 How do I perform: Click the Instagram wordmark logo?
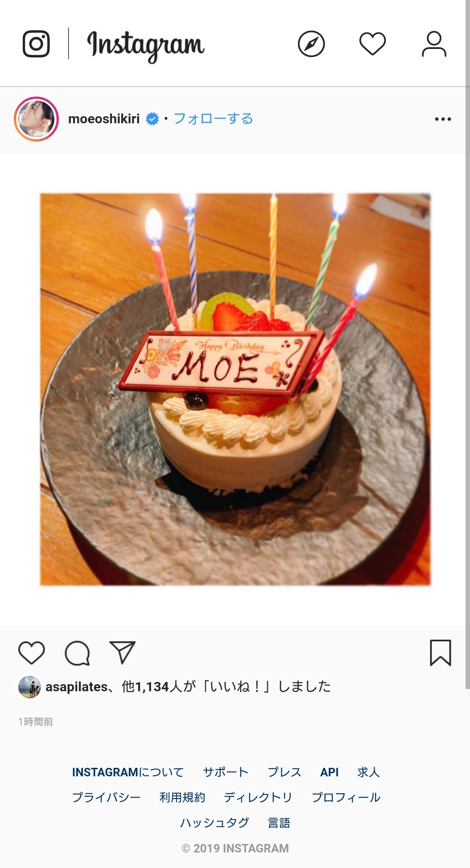click(x=146, y=45)
